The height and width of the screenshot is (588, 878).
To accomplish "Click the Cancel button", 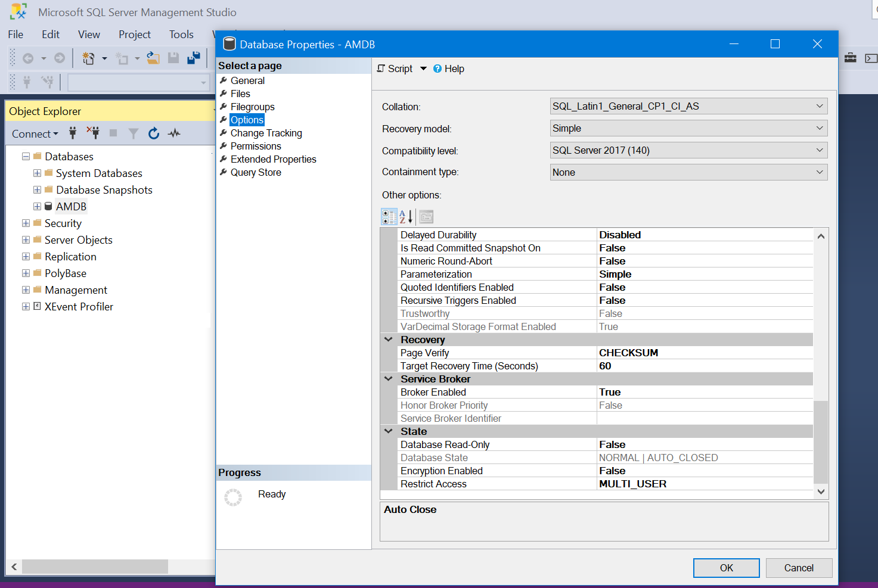I will click(798, 568).
